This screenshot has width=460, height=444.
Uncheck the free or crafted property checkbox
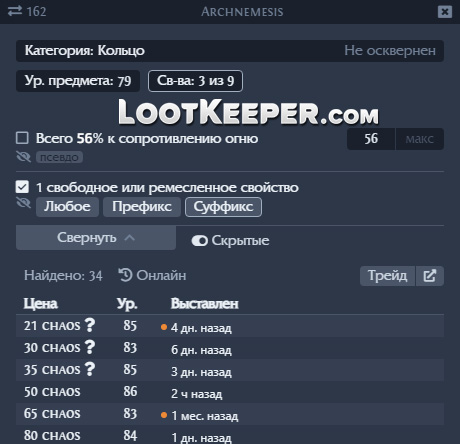[x=22, y=187]
